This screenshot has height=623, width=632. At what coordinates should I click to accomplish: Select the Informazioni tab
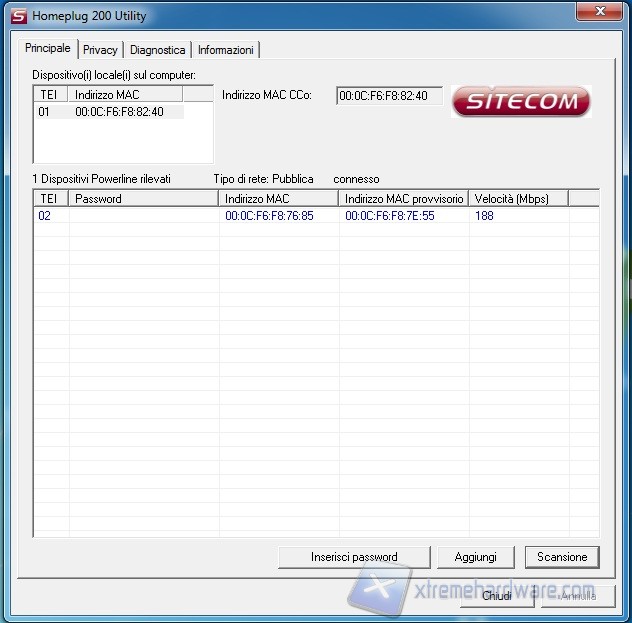(225, 49)
